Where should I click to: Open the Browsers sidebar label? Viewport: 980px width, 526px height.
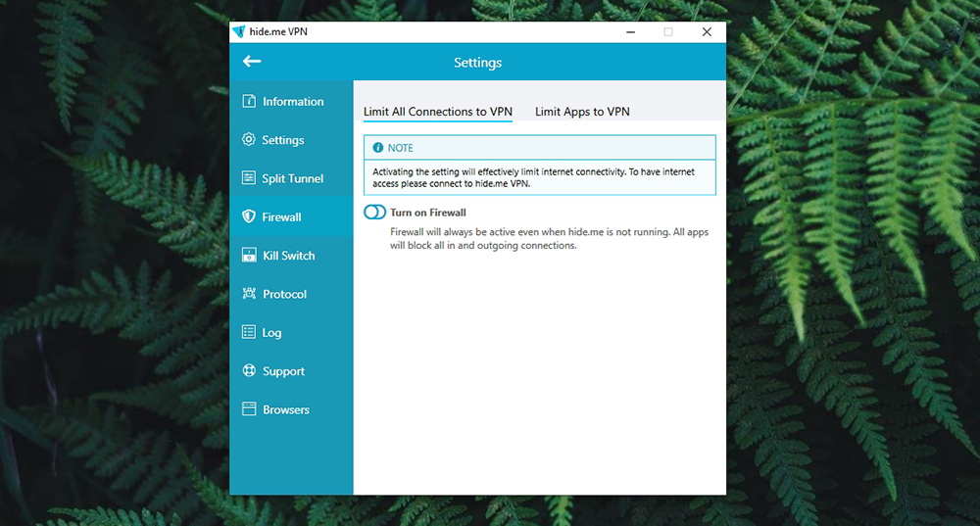coord(285,409)
